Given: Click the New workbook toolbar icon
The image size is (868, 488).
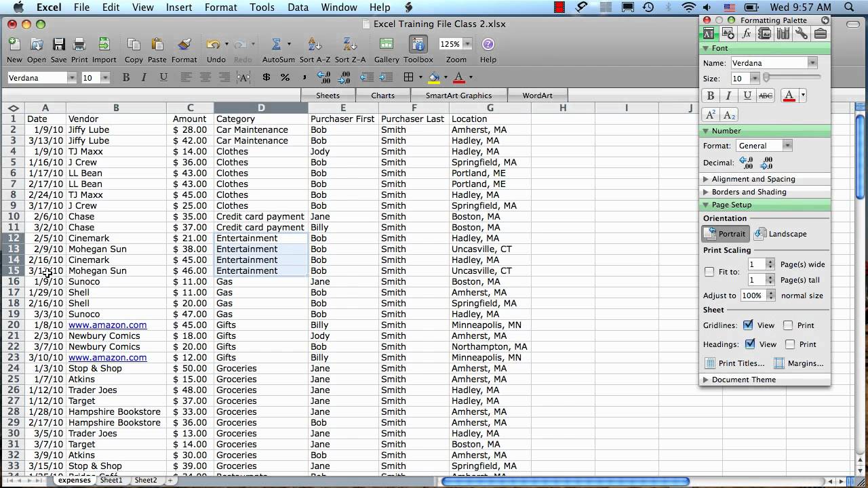Looking at the screenshot, I should pyautogui.click(x=14, y=44).
